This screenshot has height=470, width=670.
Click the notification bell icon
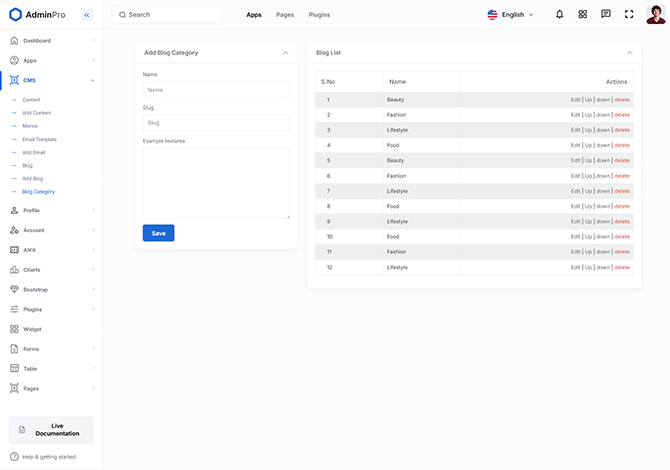[559, 15]
